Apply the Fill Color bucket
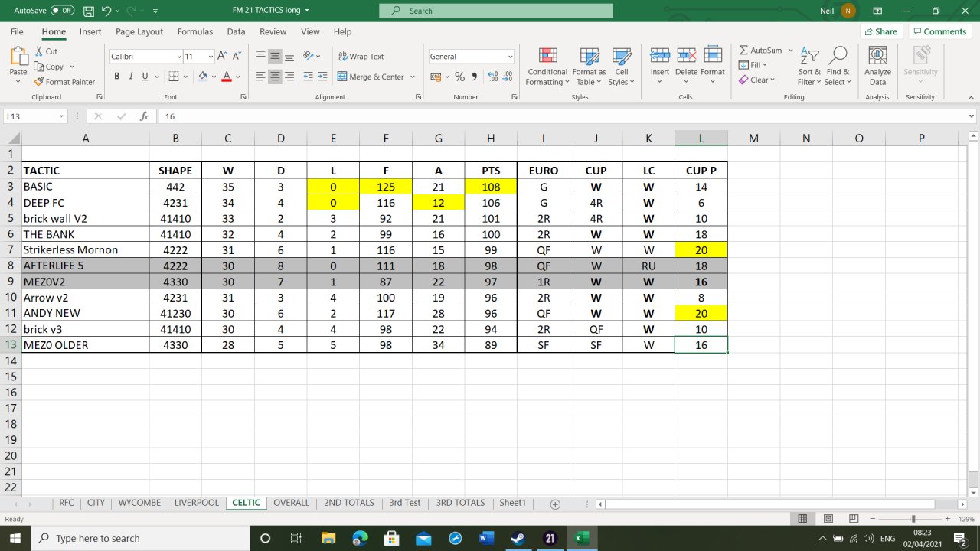The width and height of the screenshot is (980, 551). [203, 77]
